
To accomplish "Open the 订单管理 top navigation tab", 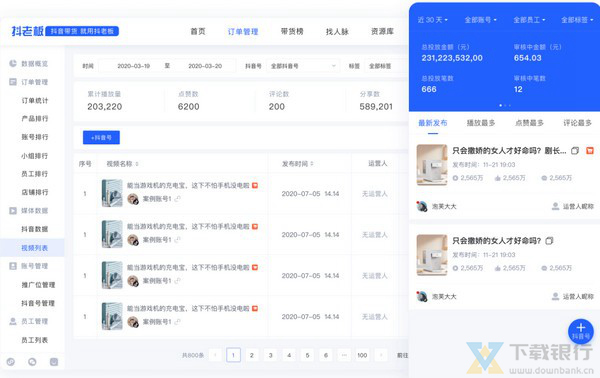I will 243,31.
